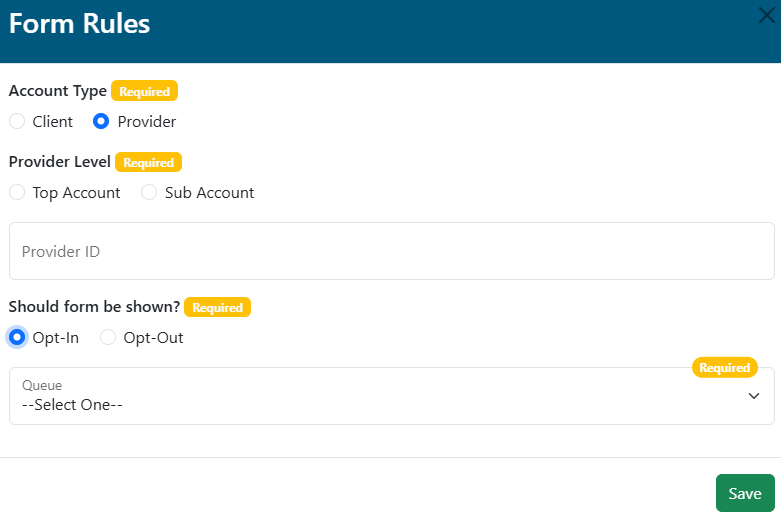Image resolution: width=781 pixels, height=525 pixels.
Task: Click the Queue dropdown chevron arrow
Action: (x=754, y=396)
